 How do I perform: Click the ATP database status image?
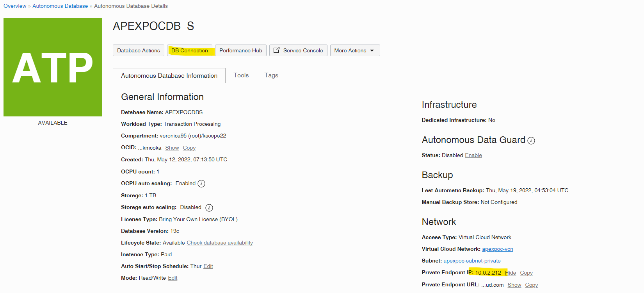[x=53, y=67]
